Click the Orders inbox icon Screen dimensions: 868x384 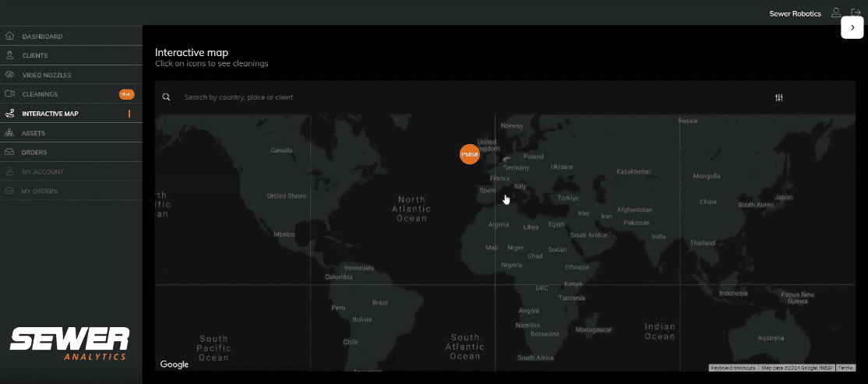(x=9, y=153)
